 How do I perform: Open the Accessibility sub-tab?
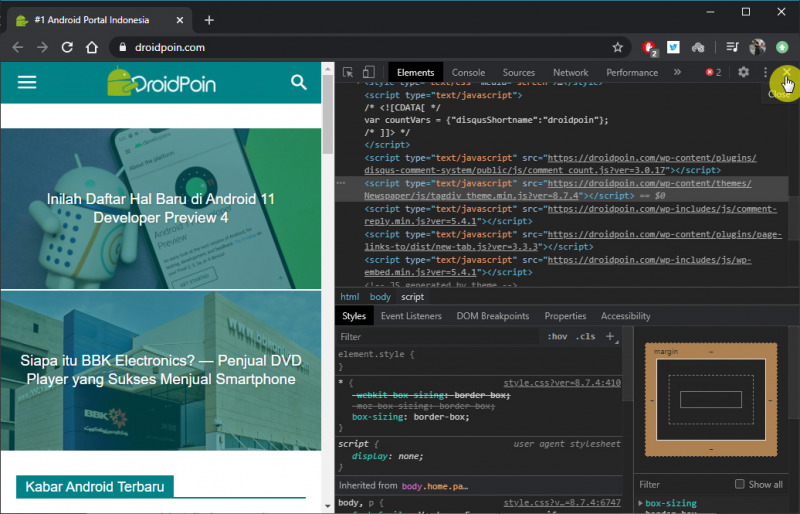[626, 316]
